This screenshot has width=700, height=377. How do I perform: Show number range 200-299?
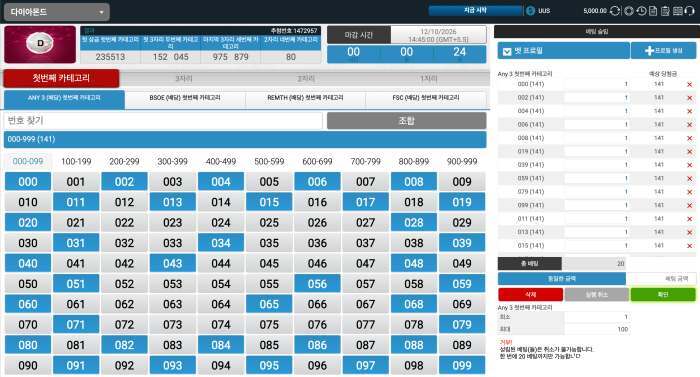coord(124,161)
